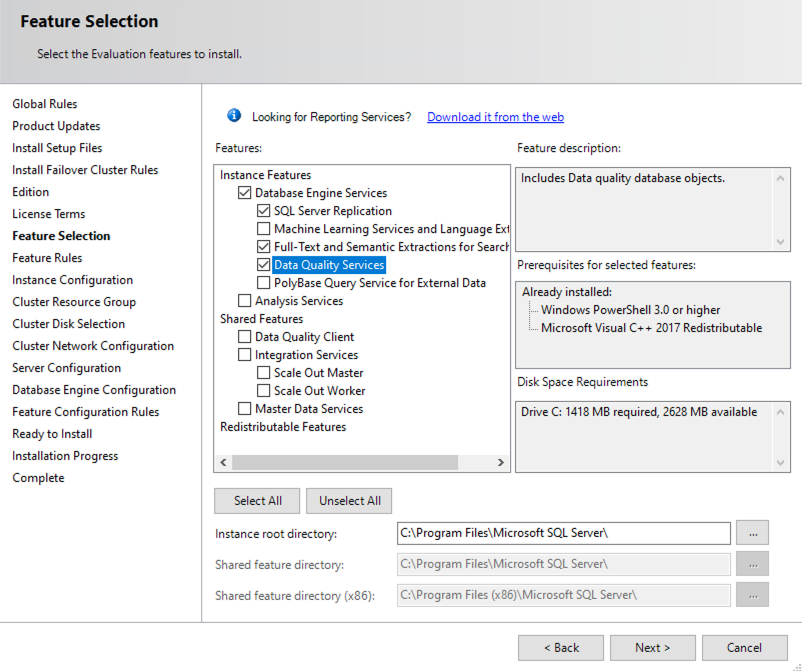This screenshot has width=802, height=671.
Task: Go to the License Terms step
Action: pyautogui.click(x=49, y=214)
